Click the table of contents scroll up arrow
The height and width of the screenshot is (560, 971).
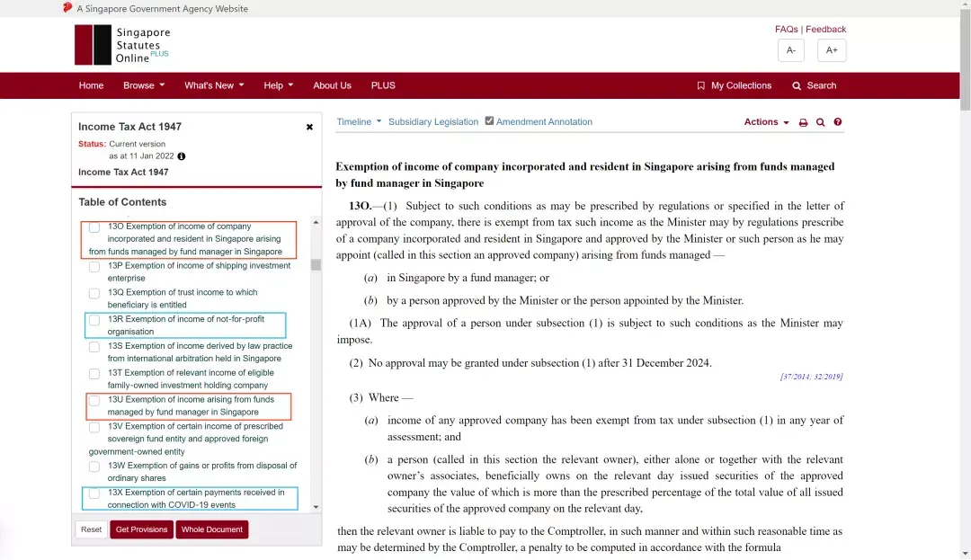(x=316, y=222)
